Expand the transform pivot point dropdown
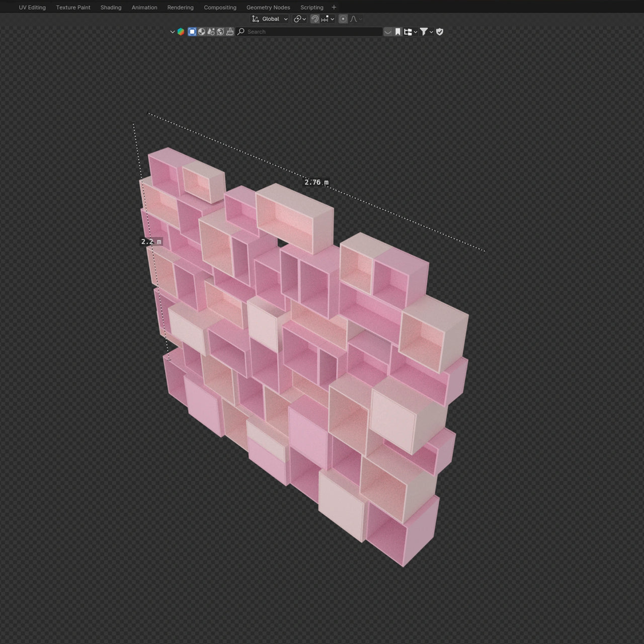The height and width of the screenshot is (644, 644). [300, 19]
